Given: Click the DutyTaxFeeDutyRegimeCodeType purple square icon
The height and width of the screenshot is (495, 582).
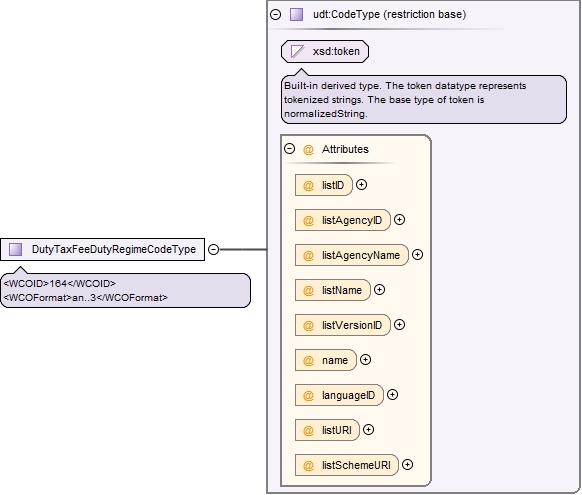Looking at the screenshot, I should point(16,249).
